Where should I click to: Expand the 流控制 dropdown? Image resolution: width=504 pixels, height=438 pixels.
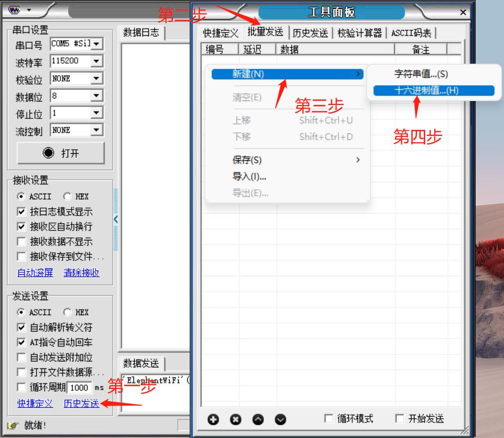pyautogui.click(x=96, y=130)
